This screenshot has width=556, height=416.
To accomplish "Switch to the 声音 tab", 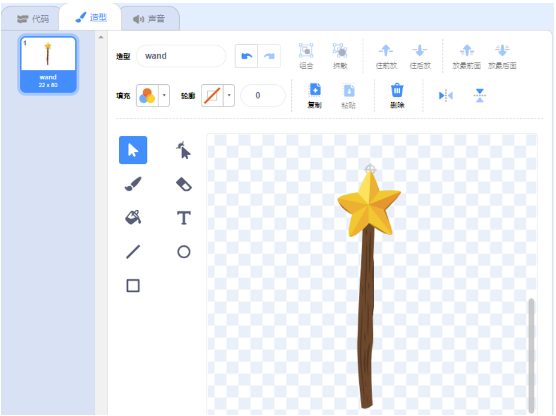I will tap(150, 19).
